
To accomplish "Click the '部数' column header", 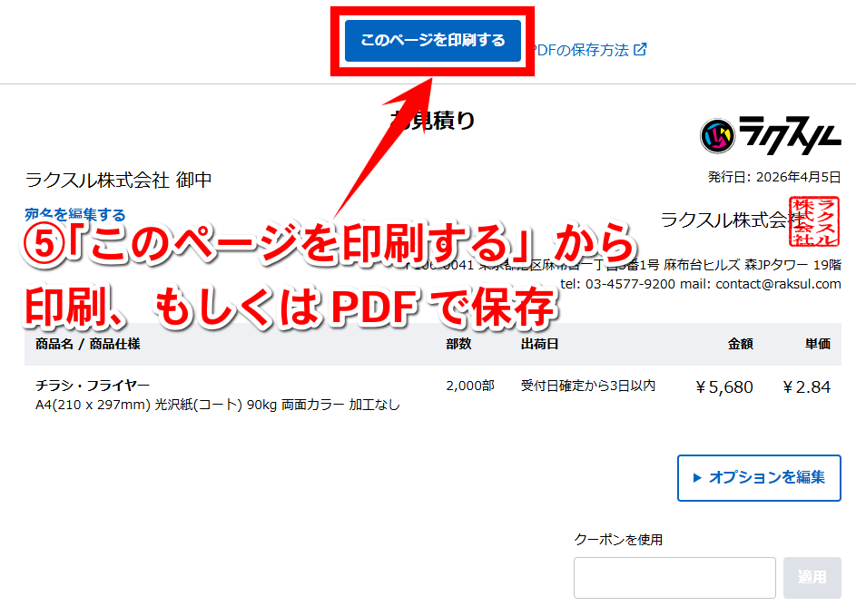I will point(458,345).
